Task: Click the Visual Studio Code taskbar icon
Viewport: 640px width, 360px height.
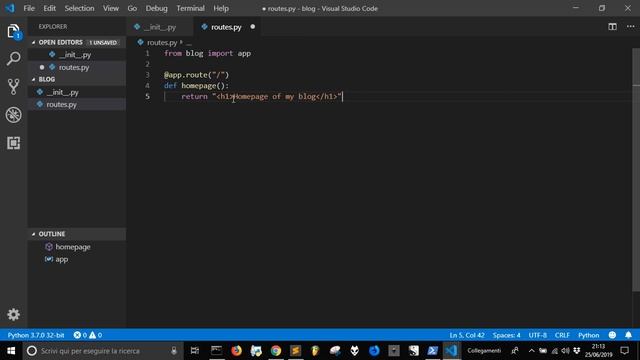Action: point(451,351)
